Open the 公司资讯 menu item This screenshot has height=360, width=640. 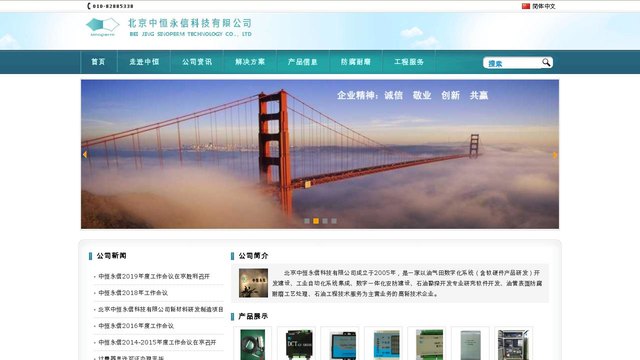197,62
